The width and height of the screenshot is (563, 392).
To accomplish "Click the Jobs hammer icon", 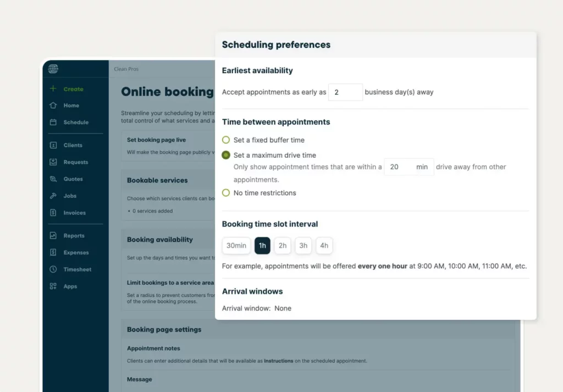I will [53, 196].
